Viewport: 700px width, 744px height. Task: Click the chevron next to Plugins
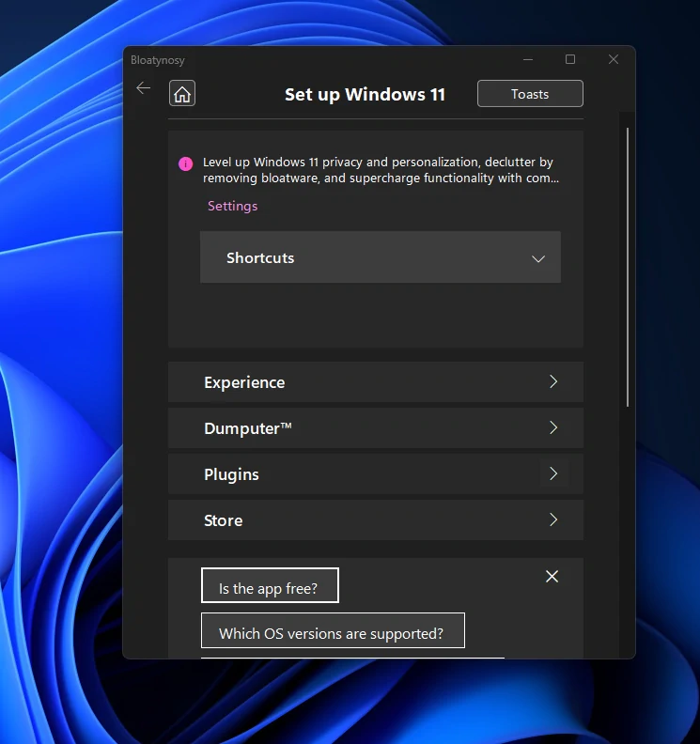click(552, 474)
